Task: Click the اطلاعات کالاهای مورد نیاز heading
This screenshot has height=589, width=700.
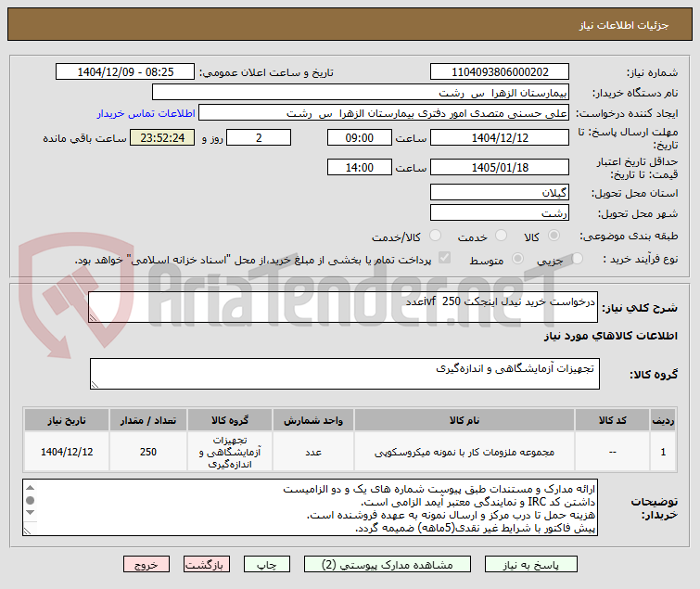Action: pyautogui.click(x=611, y=336)
